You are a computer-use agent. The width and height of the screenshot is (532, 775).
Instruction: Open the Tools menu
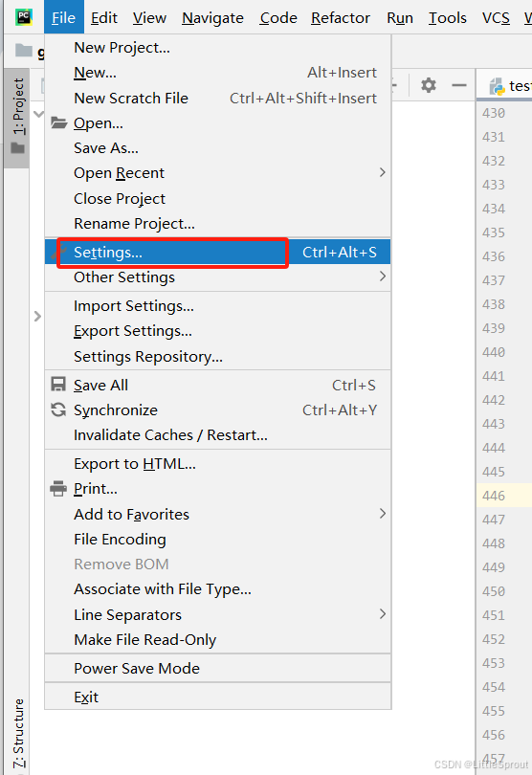(448, 18)
